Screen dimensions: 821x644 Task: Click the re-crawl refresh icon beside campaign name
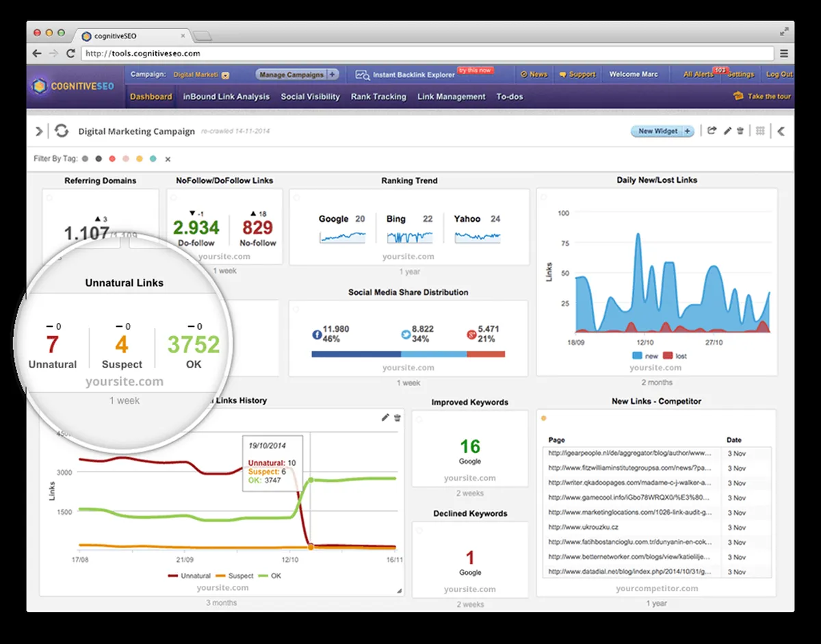[x=62, y=131]
